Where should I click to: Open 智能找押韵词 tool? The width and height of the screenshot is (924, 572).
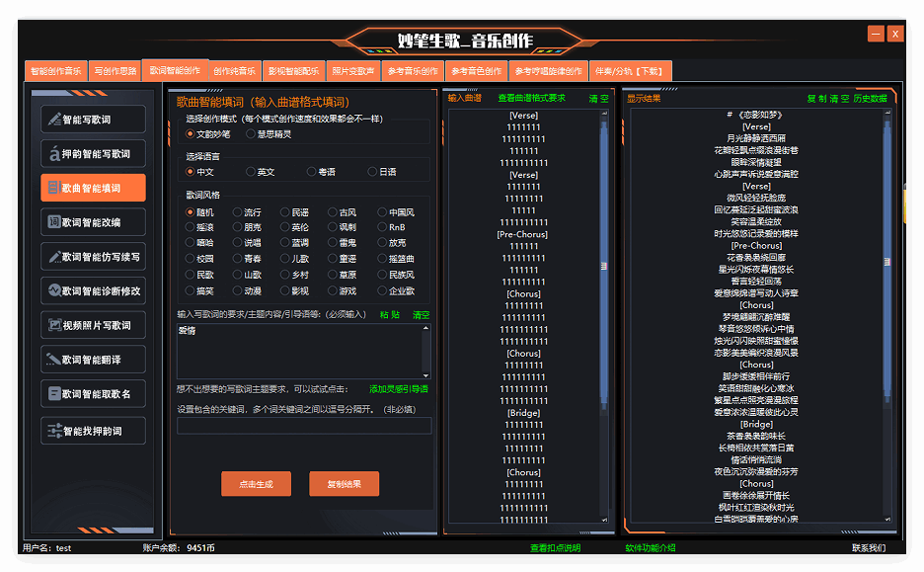point(93,431)
